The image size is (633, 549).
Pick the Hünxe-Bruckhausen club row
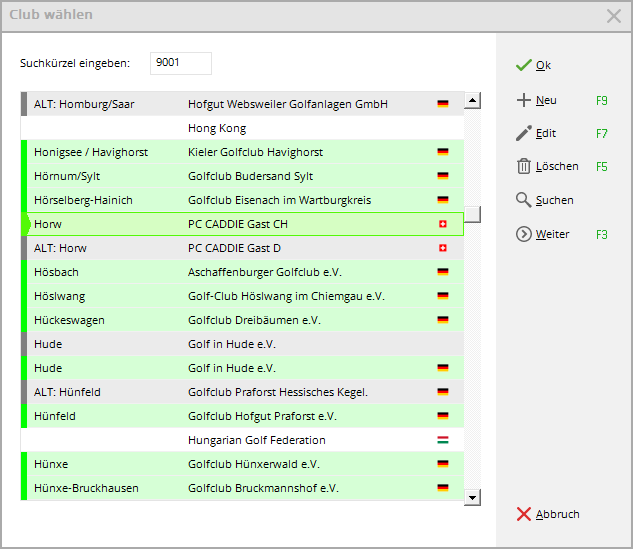240,488
